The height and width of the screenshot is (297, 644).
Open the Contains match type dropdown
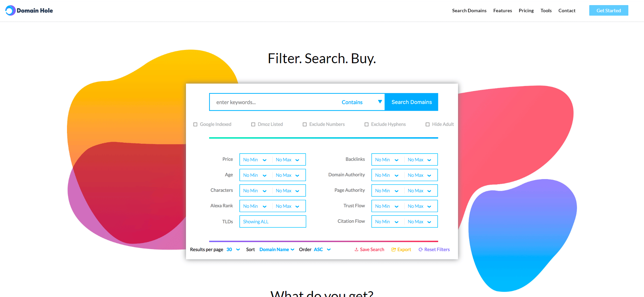pos(361,102)
